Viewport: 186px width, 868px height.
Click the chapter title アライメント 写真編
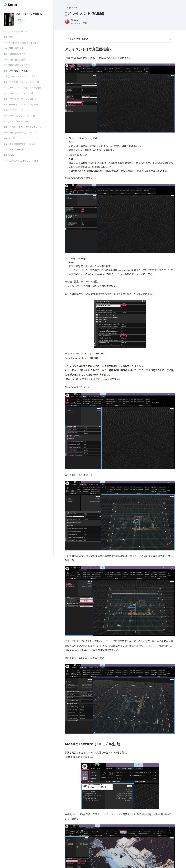coord(84,13)
